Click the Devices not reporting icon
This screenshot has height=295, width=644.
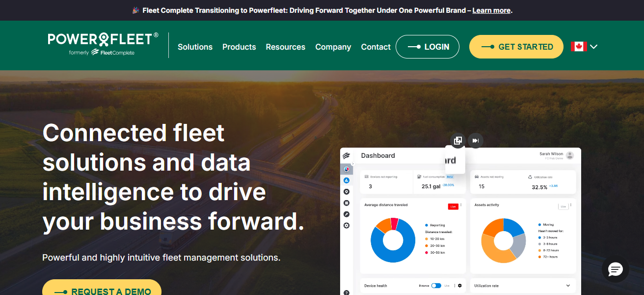[x=366, y=177]
